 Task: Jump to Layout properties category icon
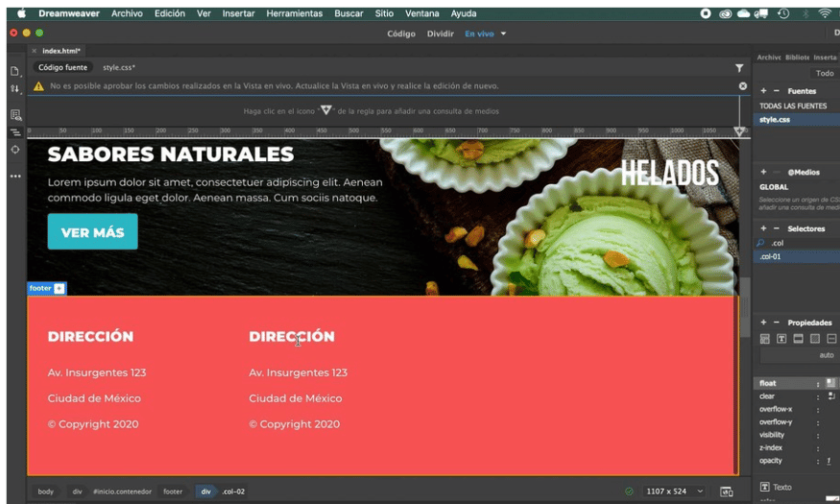coord(765,339)
